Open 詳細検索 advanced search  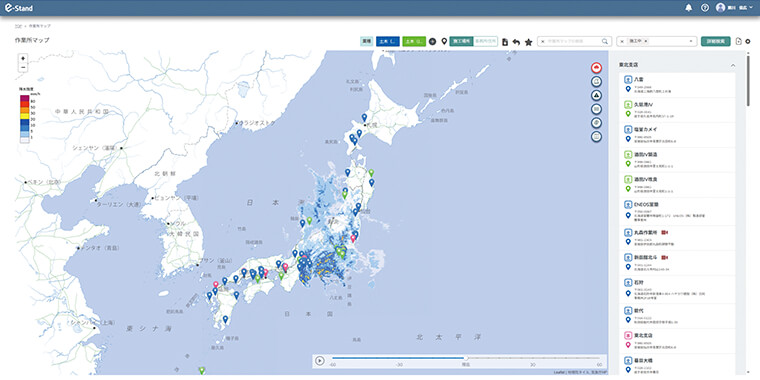tap(715, 42)
